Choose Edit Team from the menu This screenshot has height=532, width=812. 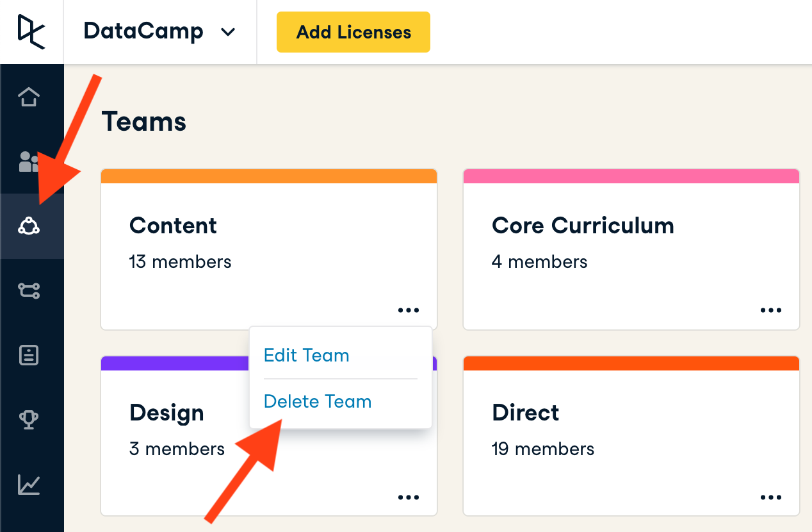(x=307, y=356)
